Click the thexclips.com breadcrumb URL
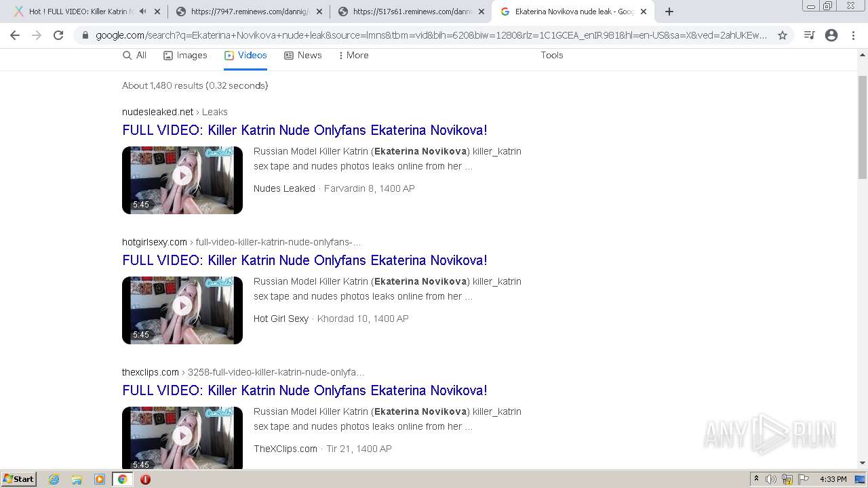Image resolution: width=868 pixels, height=488 pixels. click(x=243, y=372)
